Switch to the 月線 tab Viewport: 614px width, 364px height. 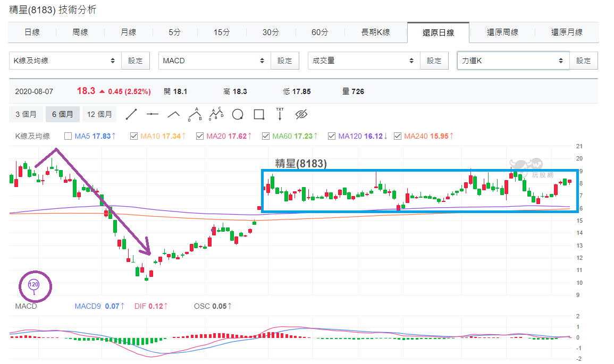click(x=129, y=32)
